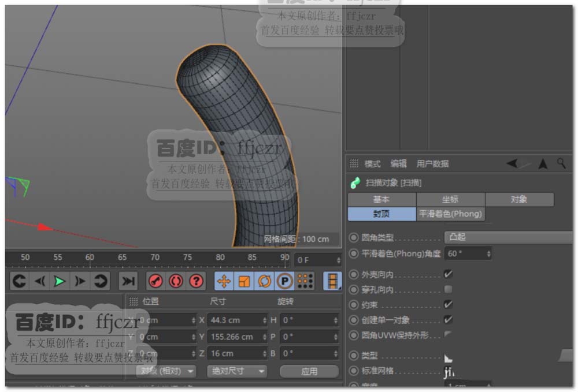Screen dimensions: 578x392
Task: Adjust the Y size stepper arrows
Action: click(x=264, y=337)
